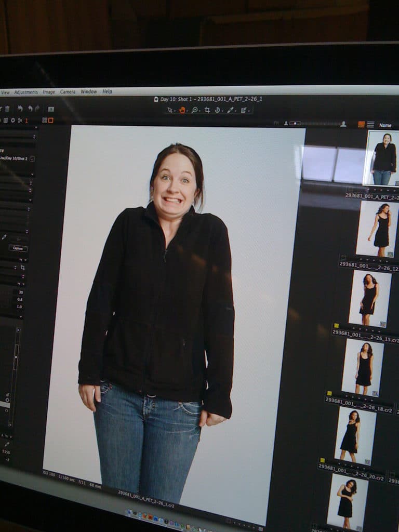Open the gear tool tab icon
Screen dimensions: 399x532
13,120
